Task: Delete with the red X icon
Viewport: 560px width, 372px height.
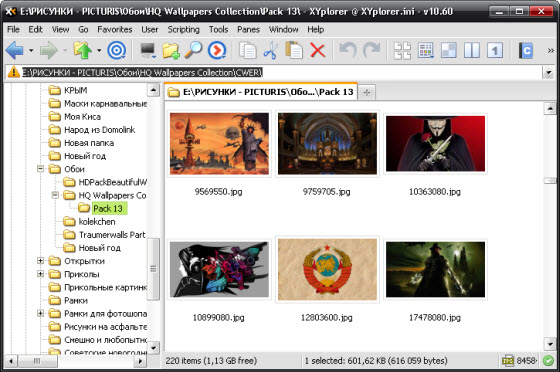Action: point(318,50)
